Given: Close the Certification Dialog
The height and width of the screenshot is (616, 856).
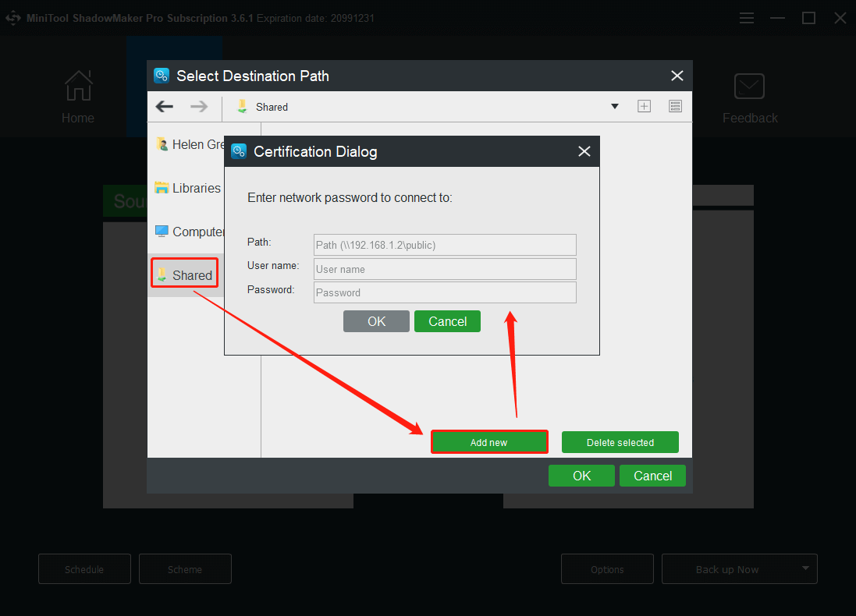Looking at the screenshot, I should pos(584,151).
